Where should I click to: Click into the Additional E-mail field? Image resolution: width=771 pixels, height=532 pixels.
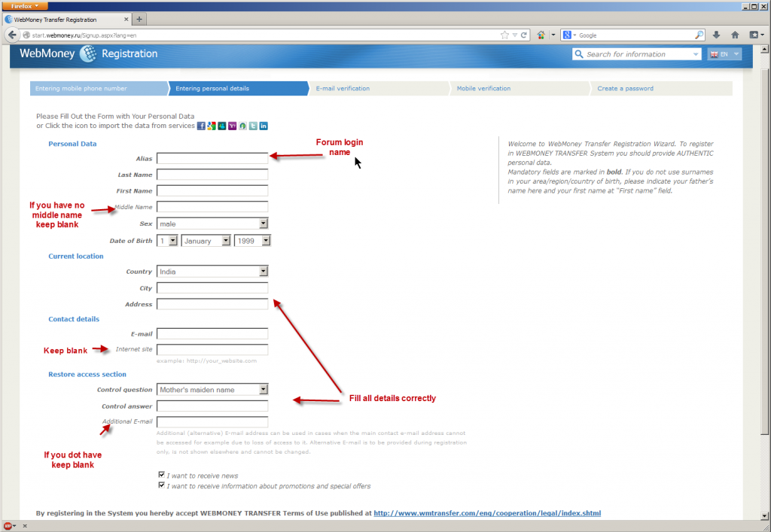coord(212,421)
